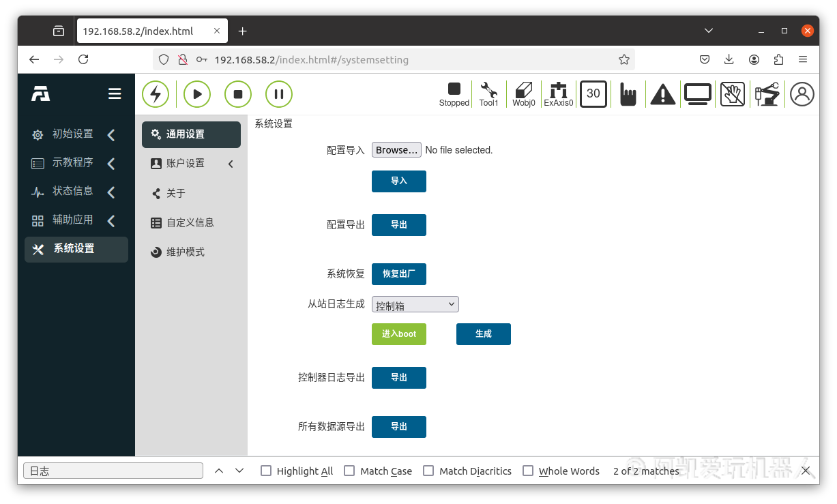Open the 维护模式 menu item
The height and width of the screenshot is (504, 837).
(x=186, y=252)
